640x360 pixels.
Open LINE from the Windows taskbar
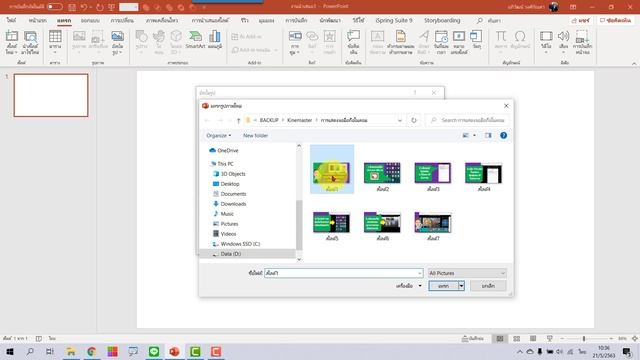154,351
